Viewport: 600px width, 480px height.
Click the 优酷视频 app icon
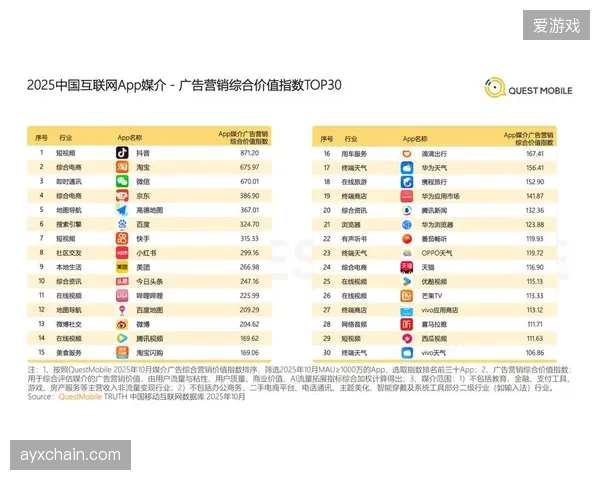pyautogui.click(x=407, y=281)
